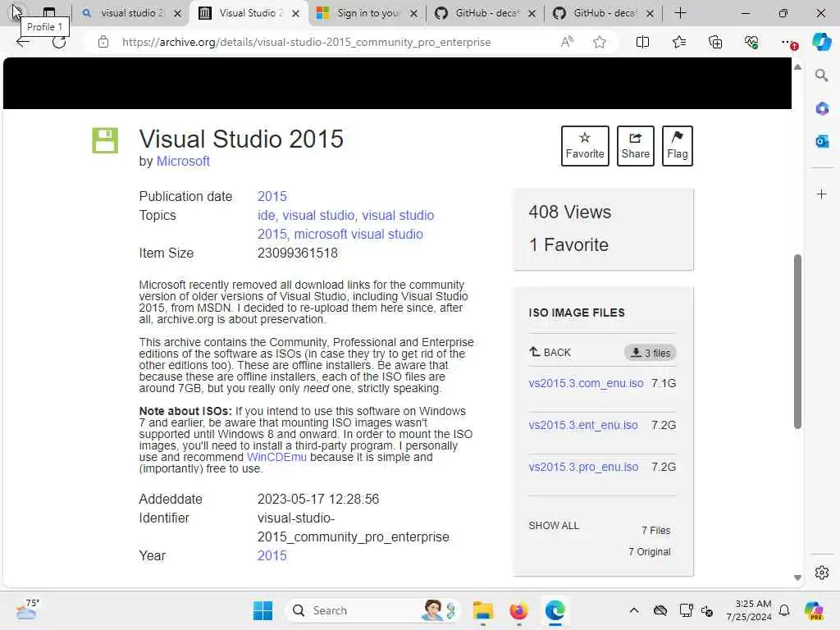Screen dimensions: 840x630
Task: Click the page vertical scrollbar thumb
Action: point(797,341)
